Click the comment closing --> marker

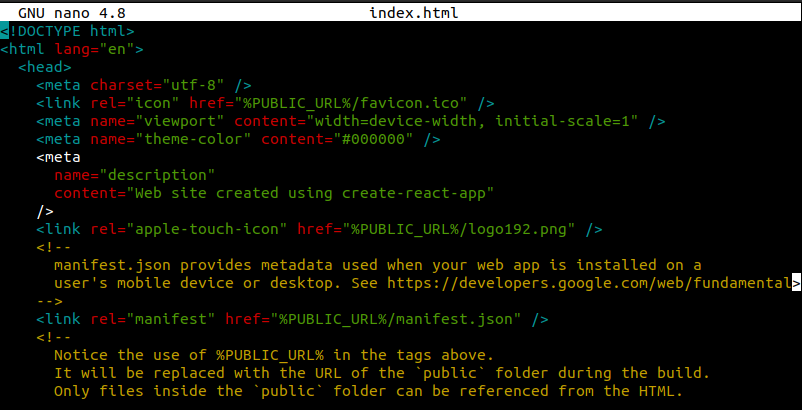pos(50,301)
